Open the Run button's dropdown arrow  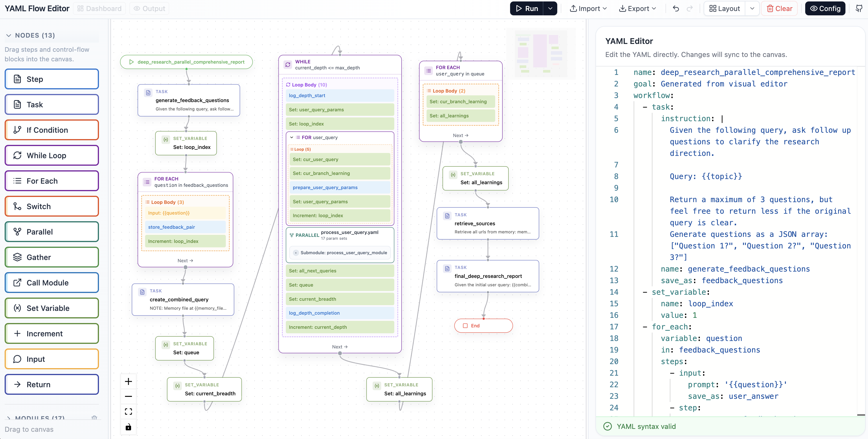pyautogui.click(x=551, y=8)
